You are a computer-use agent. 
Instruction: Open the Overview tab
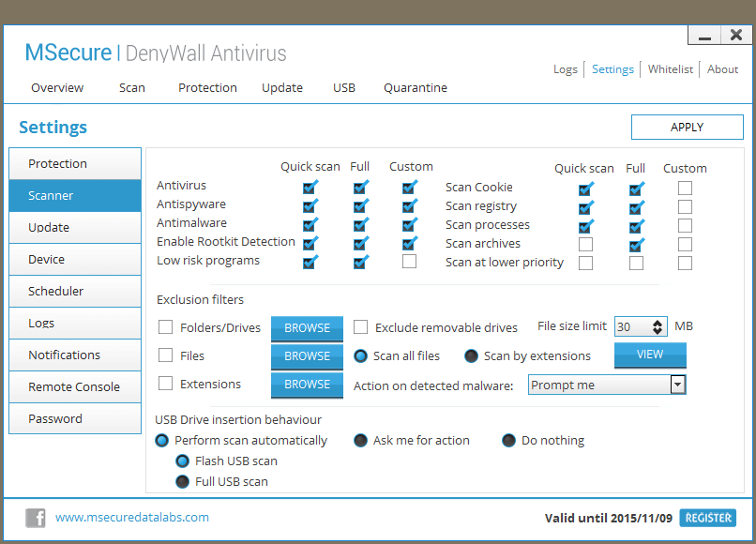tap(57, 88)
